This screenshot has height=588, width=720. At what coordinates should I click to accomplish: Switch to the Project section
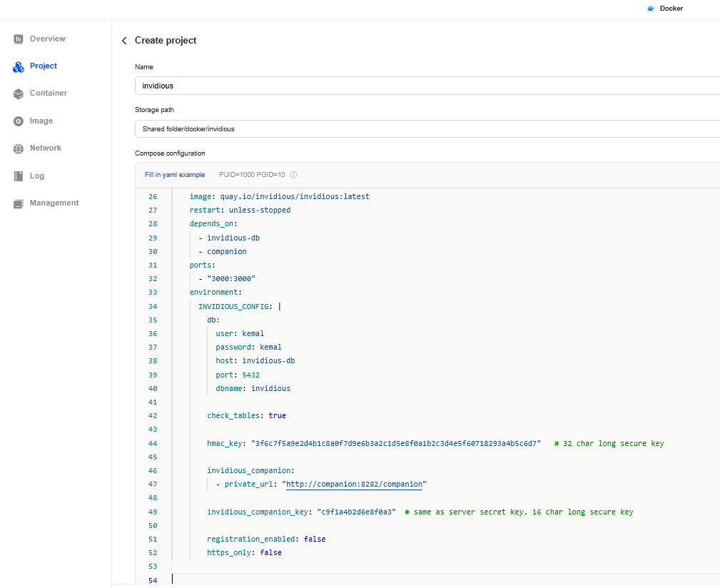(x=43, y=66)
